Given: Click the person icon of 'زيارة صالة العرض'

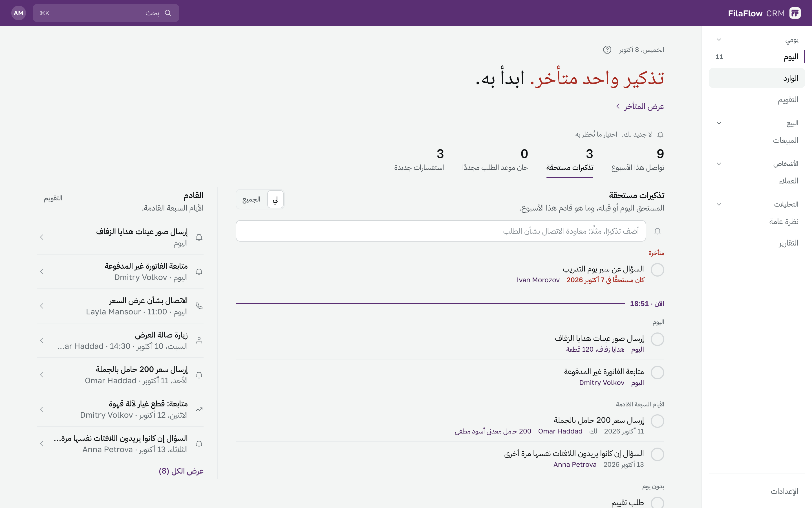Looking at the screenshot, I should point(199,340).
